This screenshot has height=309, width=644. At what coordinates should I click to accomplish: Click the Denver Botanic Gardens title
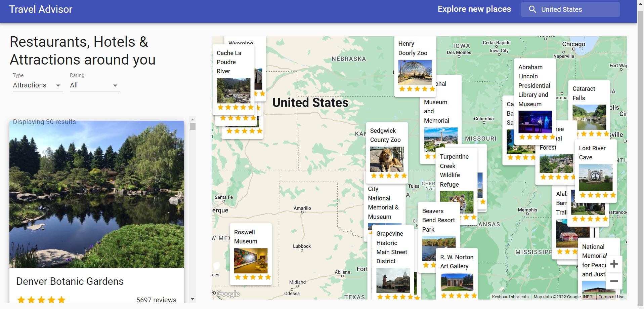click(x=70, y=281)
